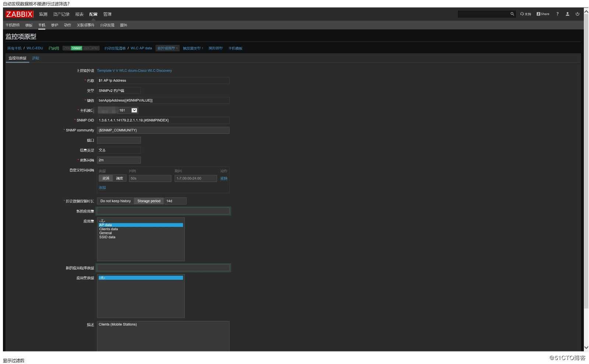This screenshot has width=589, height=364.
Task: Go to 模板 submenu
Action: coord(29,25)
